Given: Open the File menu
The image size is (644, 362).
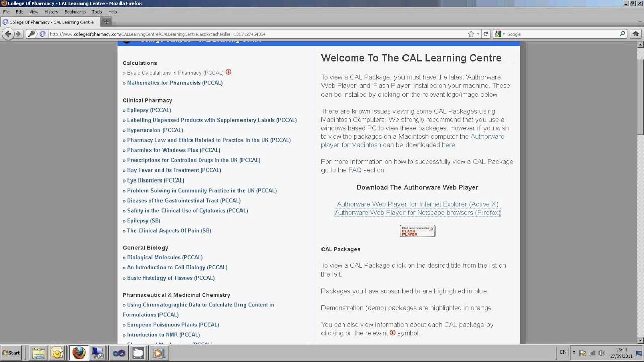Looking at the screenshot, I should (x=6, y=12).
